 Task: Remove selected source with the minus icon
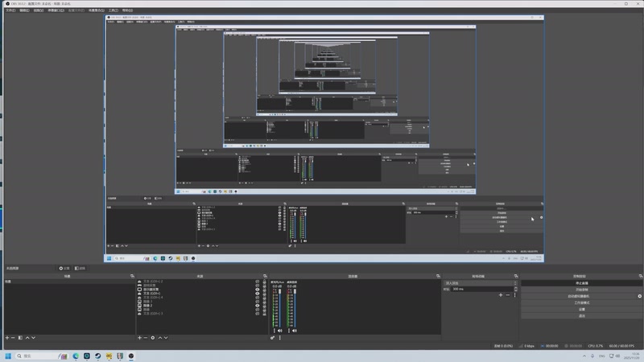coord(146,338)
